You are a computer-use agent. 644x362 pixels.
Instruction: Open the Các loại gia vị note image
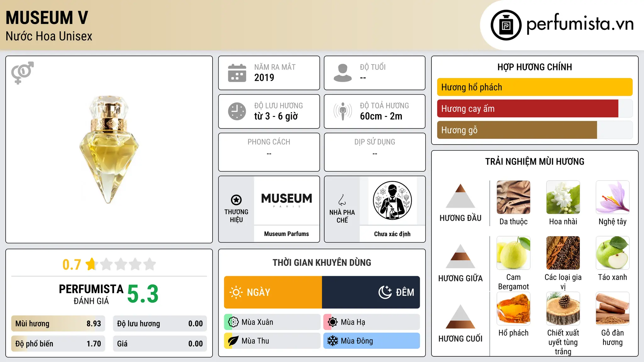point(563,253)
